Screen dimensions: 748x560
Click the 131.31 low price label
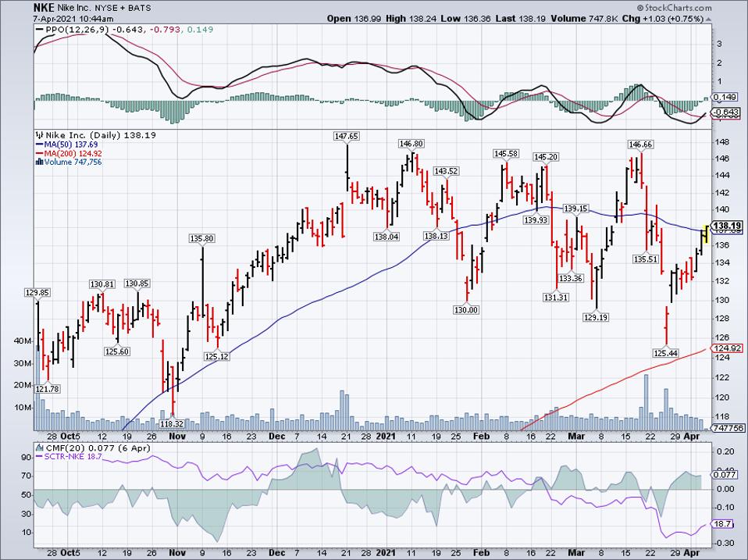(556, 297)
